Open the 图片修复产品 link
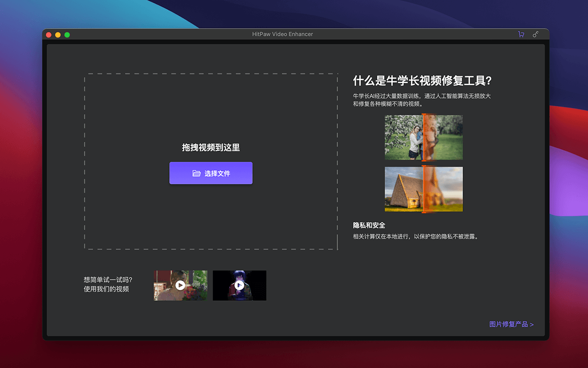Image resolution: width=588 pixels, height=368 pixels. (x=512, y=324)
